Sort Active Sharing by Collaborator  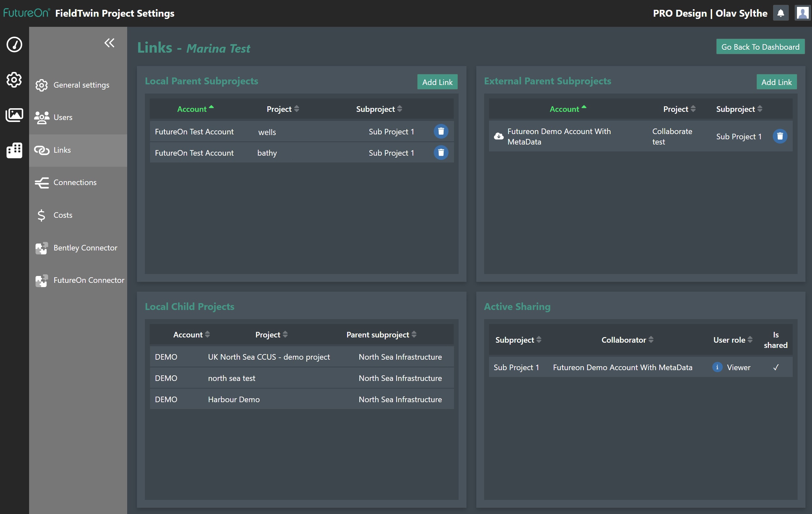pos(628,340)
